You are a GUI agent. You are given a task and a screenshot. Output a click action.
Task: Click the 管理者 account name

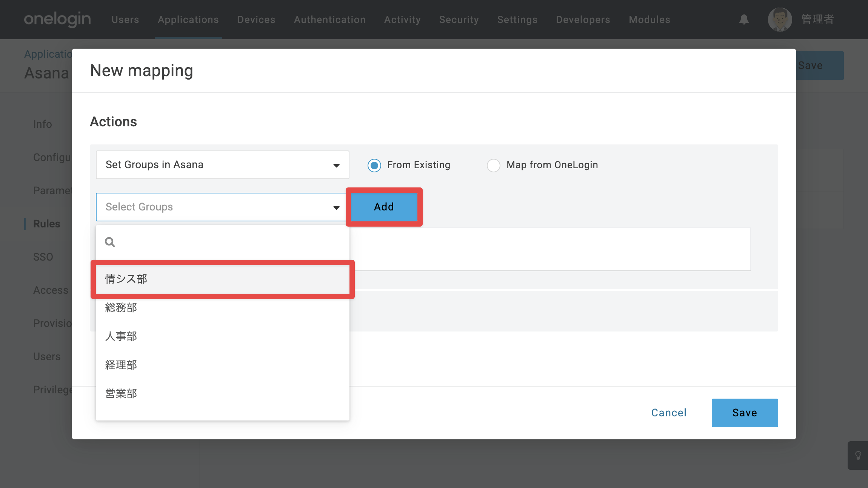tap(817, 19)
